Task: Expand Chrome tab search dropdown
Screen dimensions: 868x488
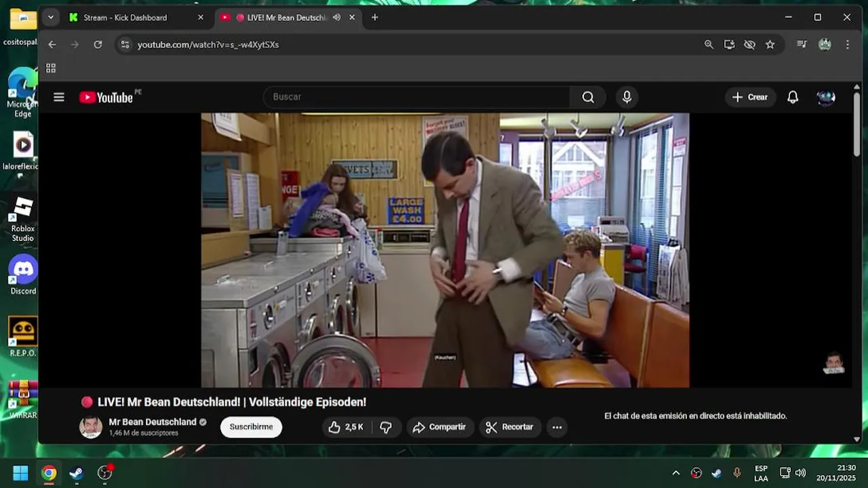Action: click(50, 18)
